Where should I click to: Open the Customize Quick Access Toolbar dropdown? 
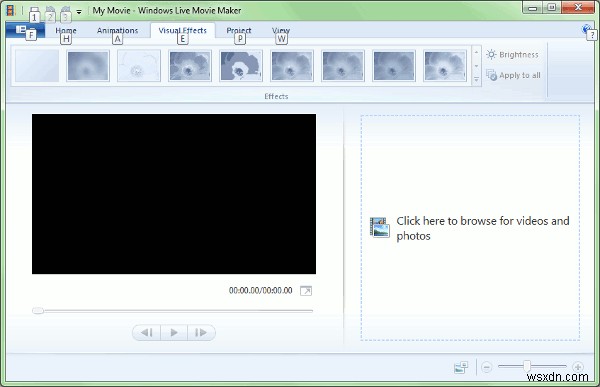[79, 11]
